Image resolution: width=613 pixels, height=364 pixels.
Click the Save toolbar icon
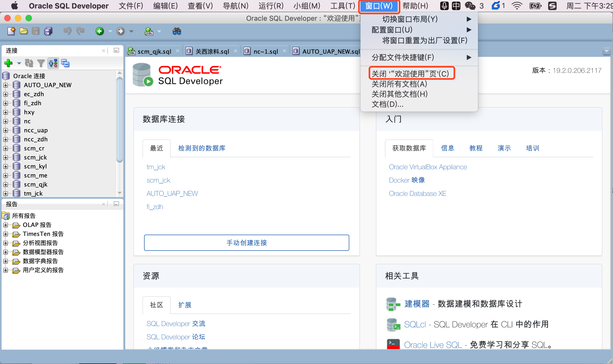[36, 31]
